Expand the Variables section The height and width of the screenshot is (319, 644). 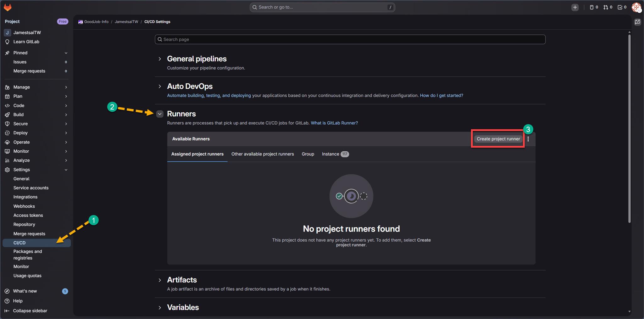point(160,308)
